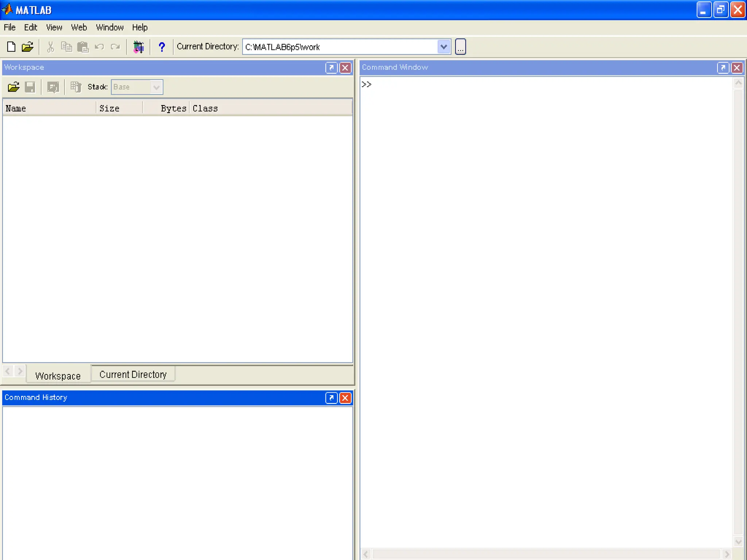Click Load Data icon in Workspace toolbar
The width and height of the screenshot is (747, 560).
click(x=13, y=87)
